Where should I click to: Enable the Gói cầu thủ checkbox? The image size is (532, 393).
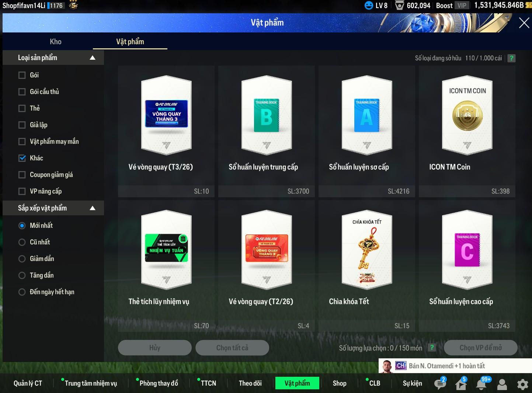pos(22,92)
